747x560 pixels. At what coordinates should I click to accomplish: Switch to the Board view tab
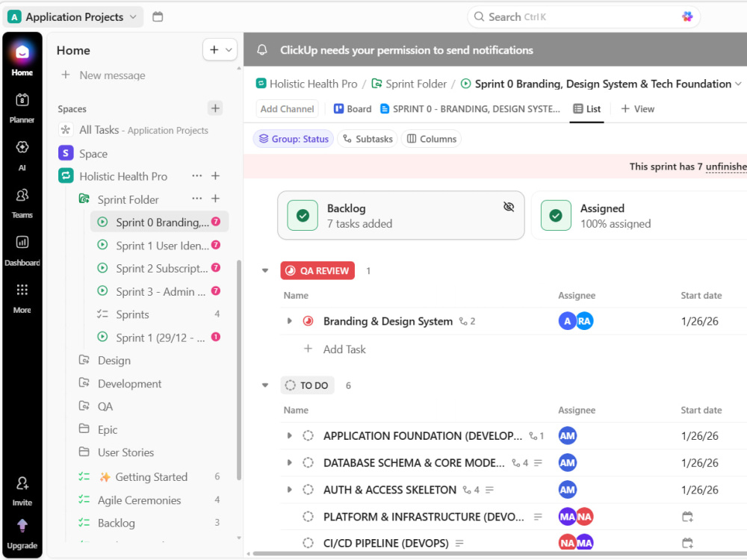(353, 109)
